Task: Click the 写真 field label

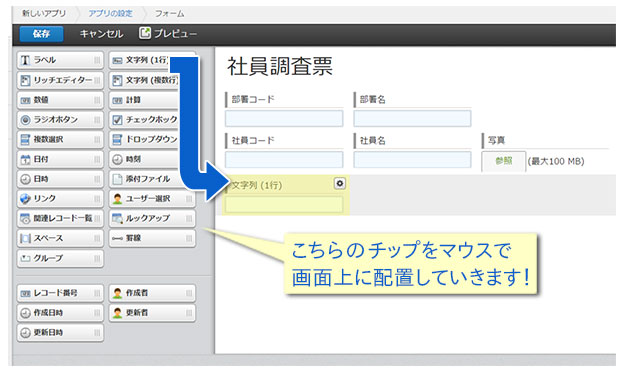Action: pyautogui.click(x=496, y=140)
